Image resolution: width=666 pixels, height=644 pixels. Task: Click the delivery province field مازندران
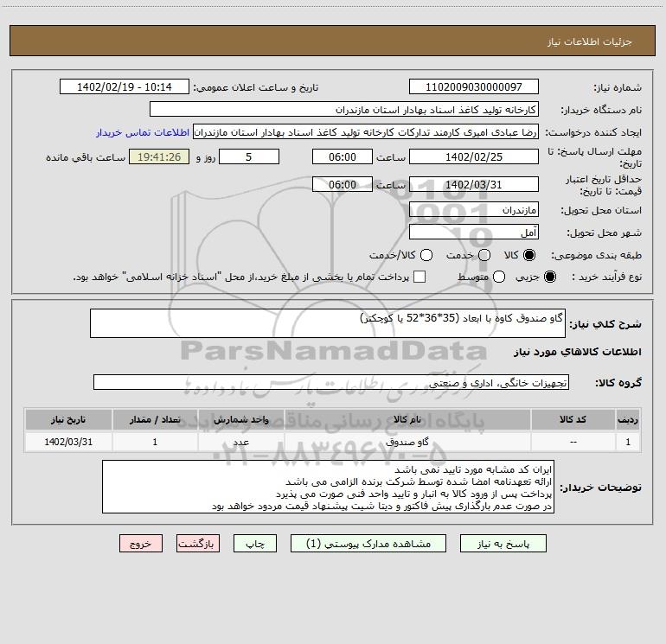(x=474, y=210)
